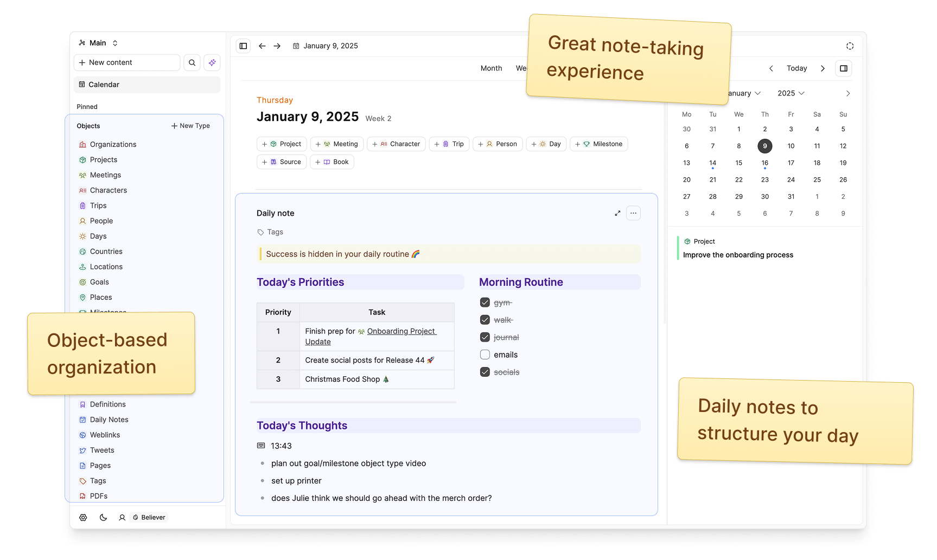Image resolution: width=937 pixels, height=560 pixels.
Task: Toggle the left sidebar panel icon
Action: coord(243,46)
